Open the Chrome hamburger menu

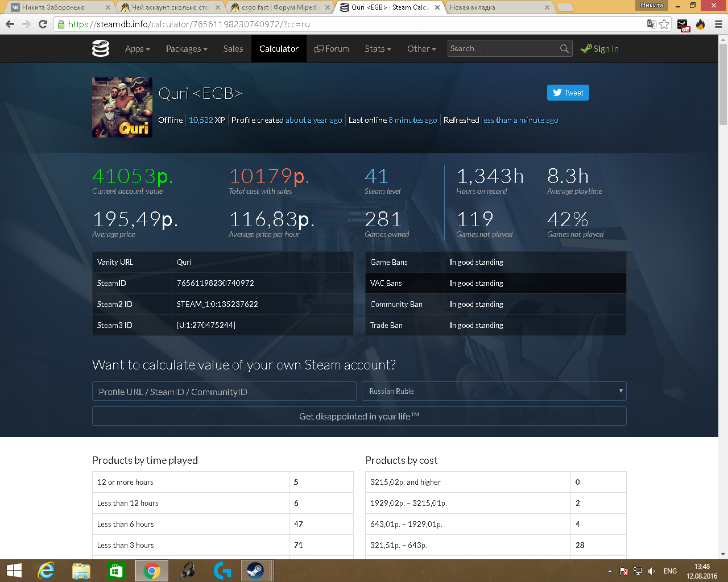(x=718, y=24)
